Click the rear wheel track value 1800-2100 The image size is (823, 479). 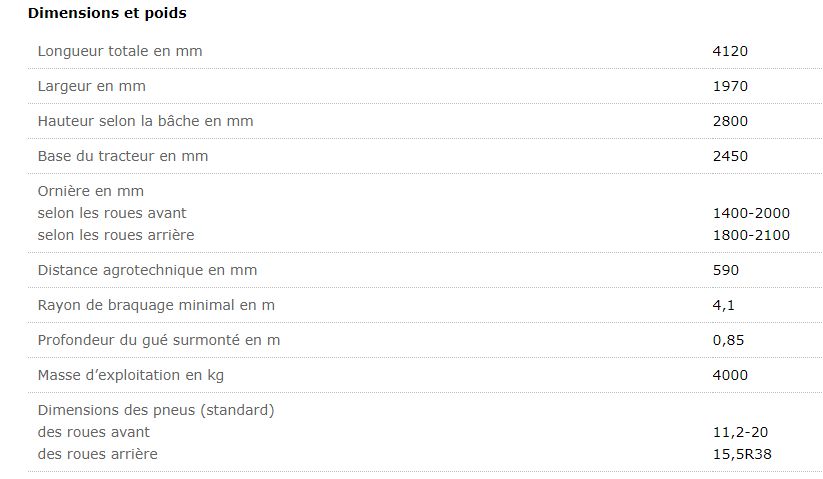pos(751,235)
